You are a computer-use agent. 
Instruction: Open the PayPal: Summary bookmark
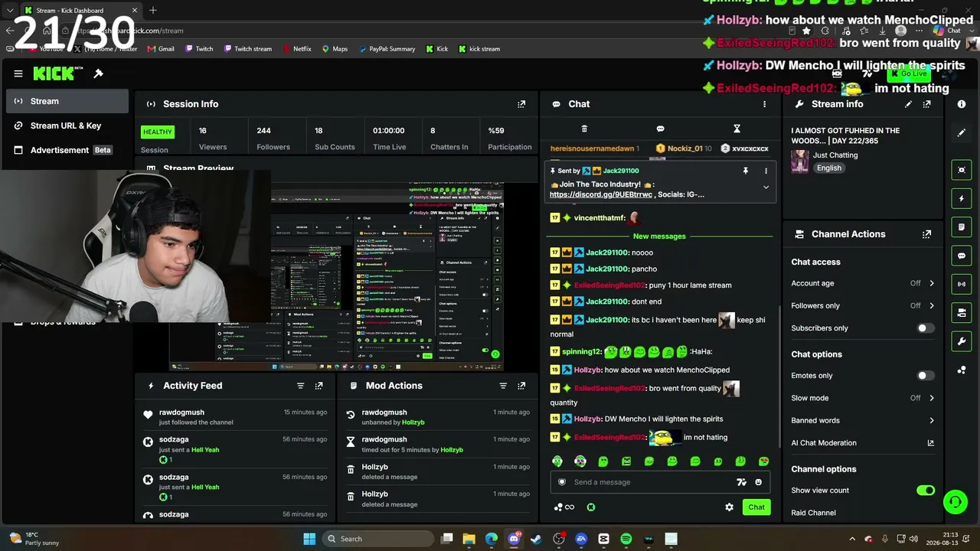click(x=387, y=49)
